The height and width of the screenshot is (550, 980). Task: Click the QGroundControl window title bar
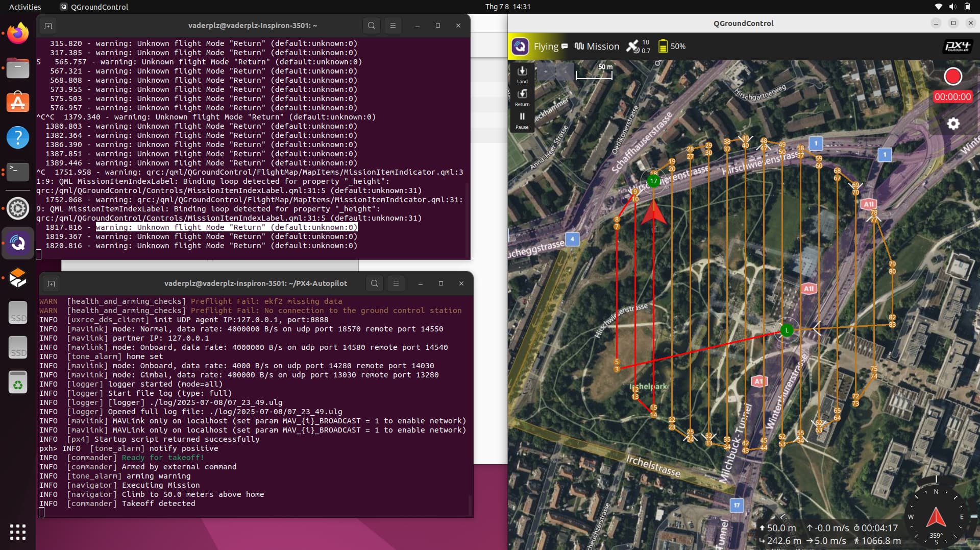(x=743, y=23)
